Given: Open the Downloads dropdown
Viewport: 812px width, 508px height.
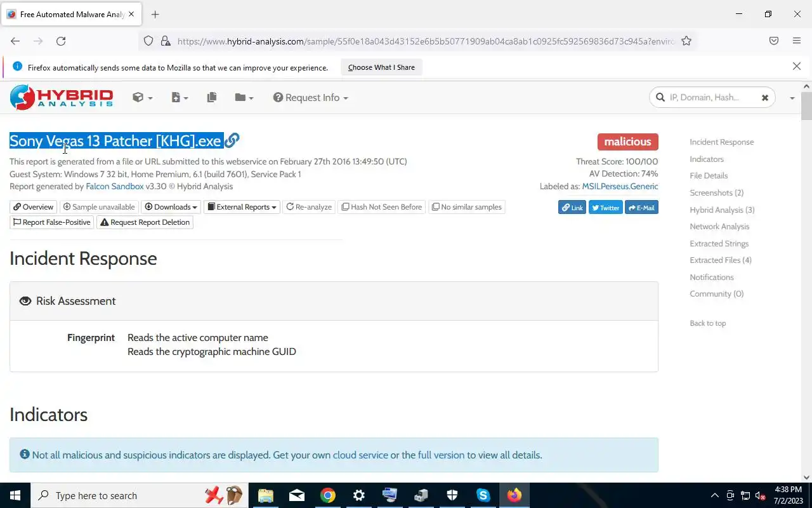Looking at the screenshot, I should click(x=171, y=207).
